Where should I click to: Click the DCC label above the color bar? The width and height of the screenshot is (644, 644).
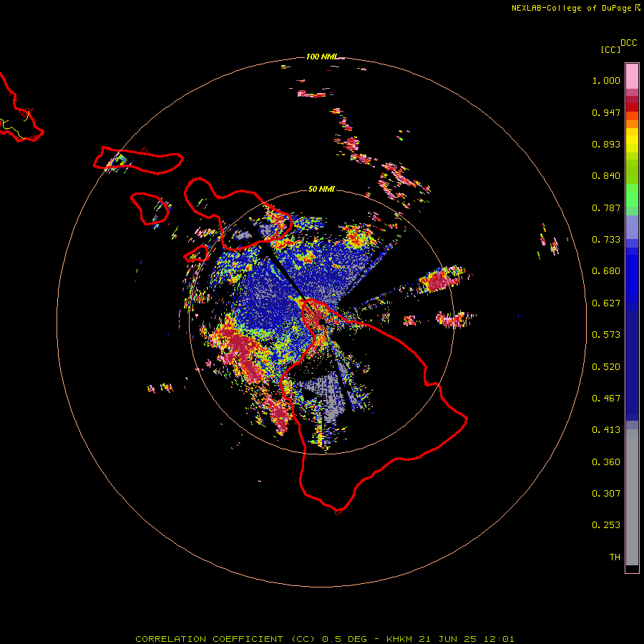pyautogui.click(x=628, y=43)
